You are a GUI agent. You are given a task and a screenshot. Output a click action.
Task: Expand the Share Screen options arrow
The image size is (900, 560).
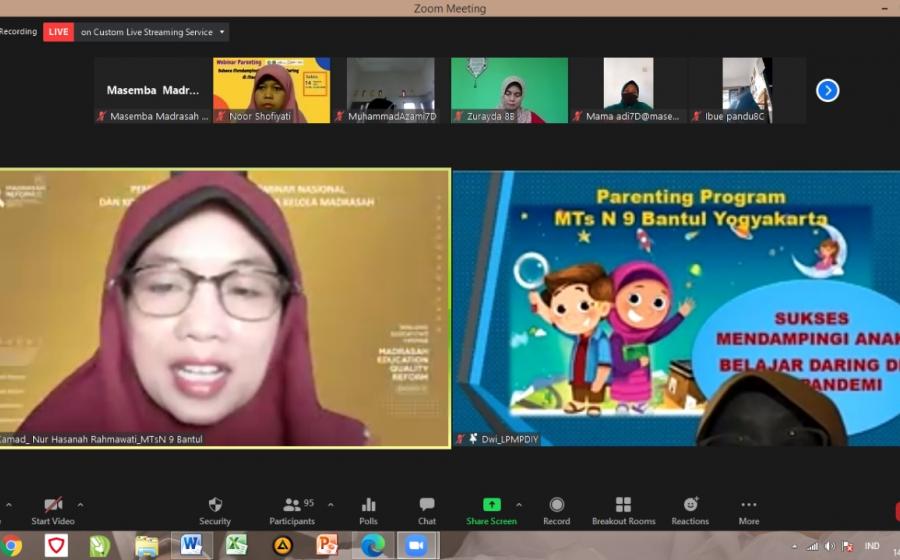[x=518, y=504]
